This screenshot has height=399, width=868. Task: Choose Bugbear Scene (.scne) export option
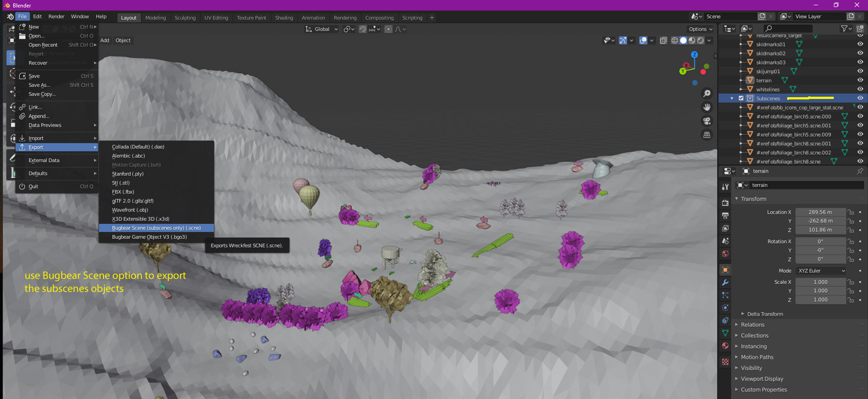[156, 228]
